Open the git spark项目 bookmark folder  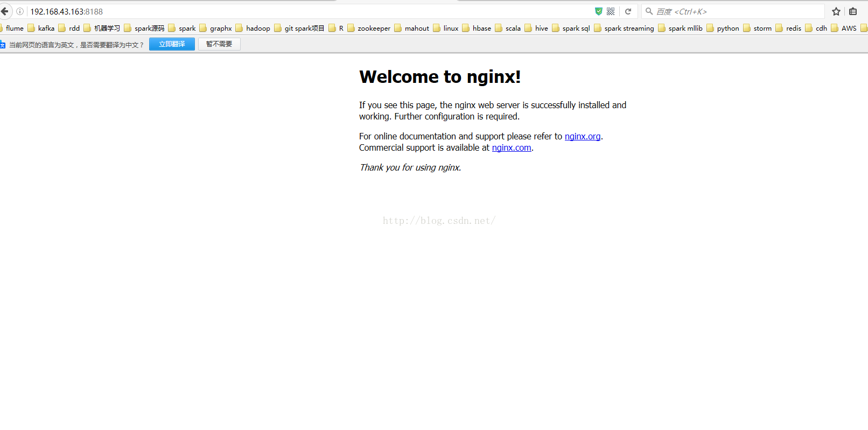tap(299, 28)
